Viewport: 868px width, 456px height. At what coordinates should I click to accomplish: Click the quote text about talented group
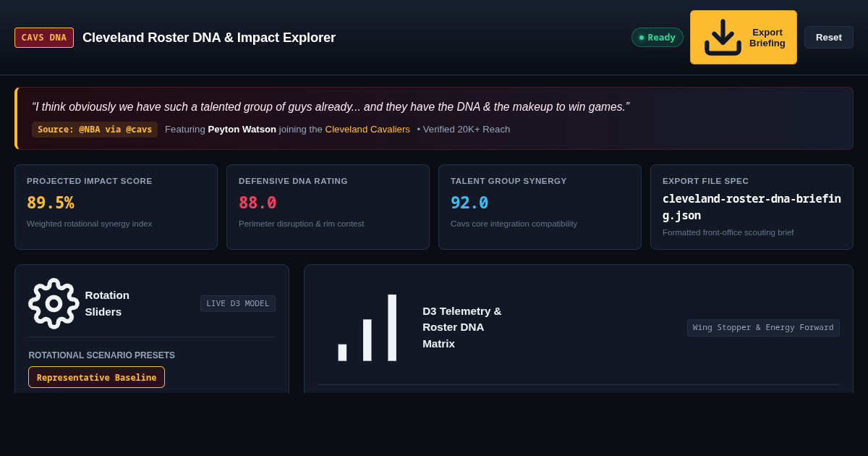pos(331,107)
